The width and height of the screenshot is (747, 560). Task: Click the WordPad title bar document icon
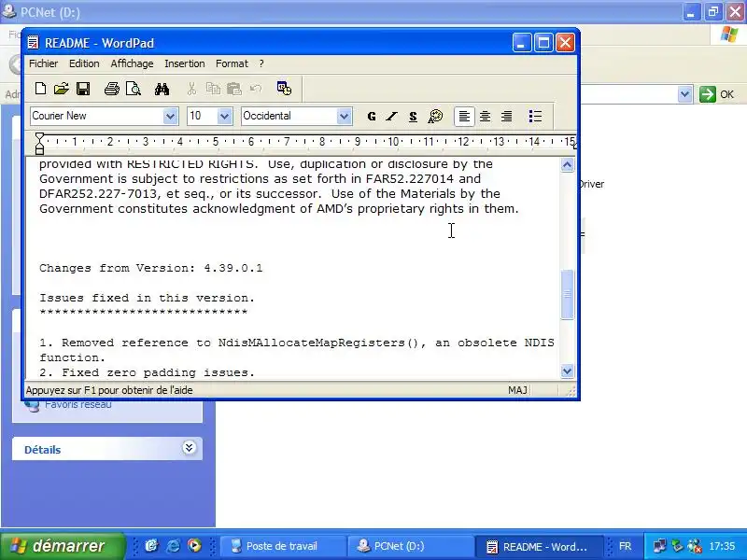click(x=33, y=43)
